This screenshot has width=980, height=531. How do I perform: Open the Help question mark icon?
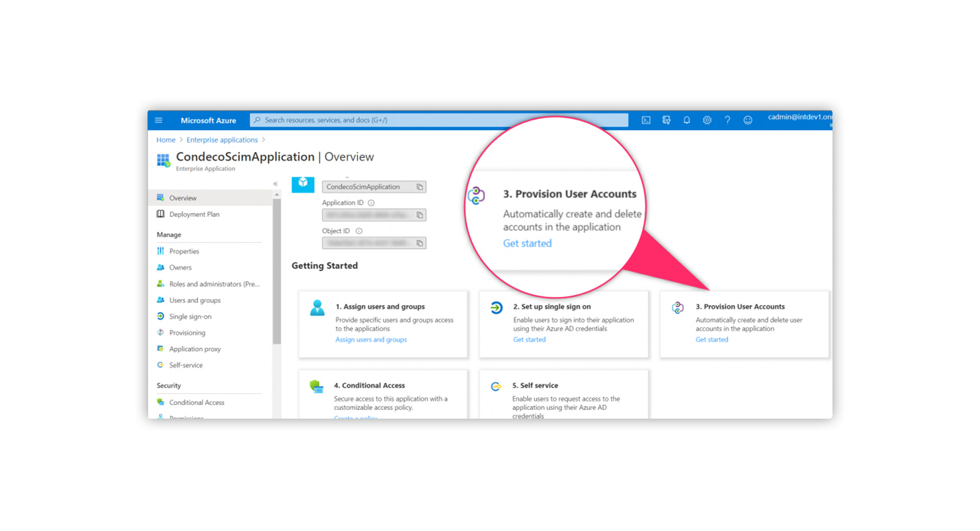point(727,120)
